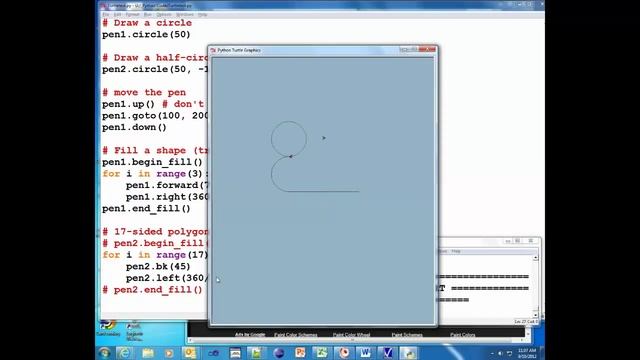Open PowerPoint from the taskbar
640x360 pixels.
tap(300, 353)
